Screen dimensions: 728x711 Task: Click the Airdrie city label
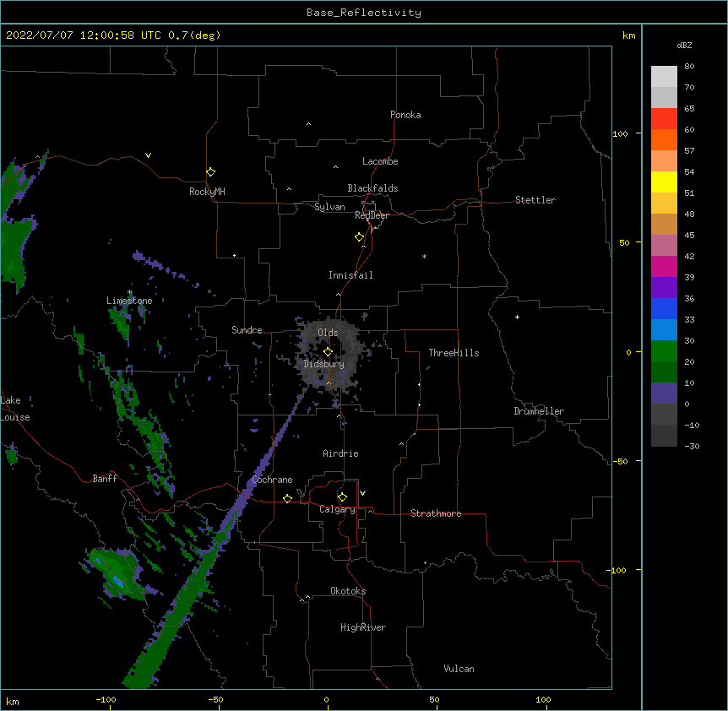[x=340, y=453]
